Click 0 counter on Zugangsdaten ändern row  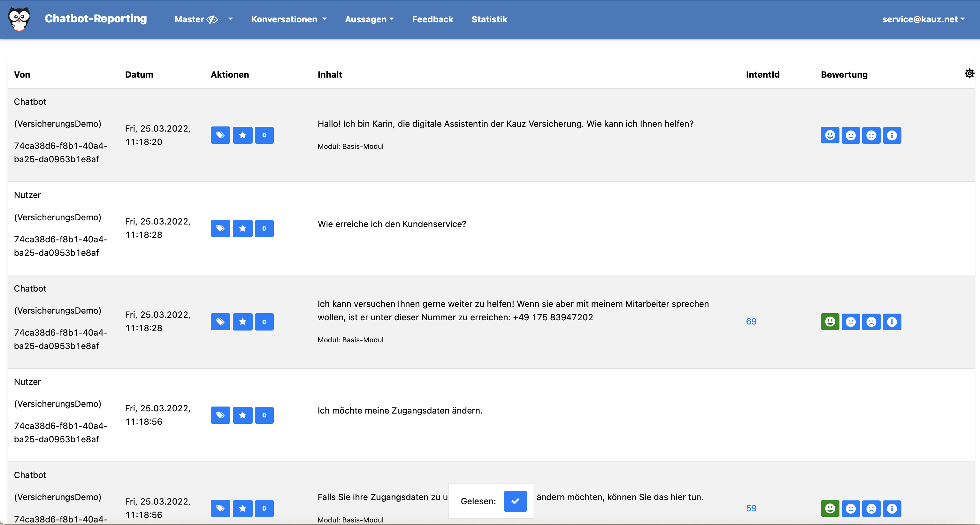(x=264, y=415)
